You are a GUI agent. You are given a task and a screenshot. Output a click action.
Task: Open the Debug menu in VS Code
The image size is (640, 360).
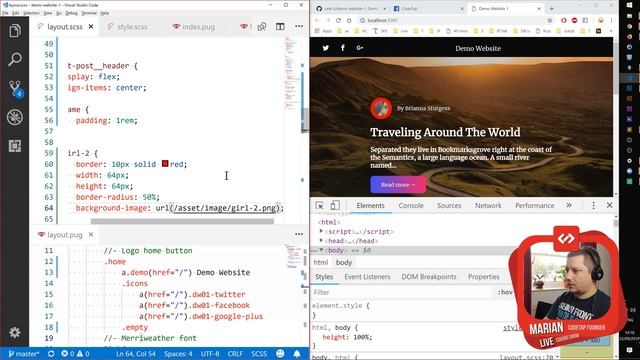[x=71, y=13]
